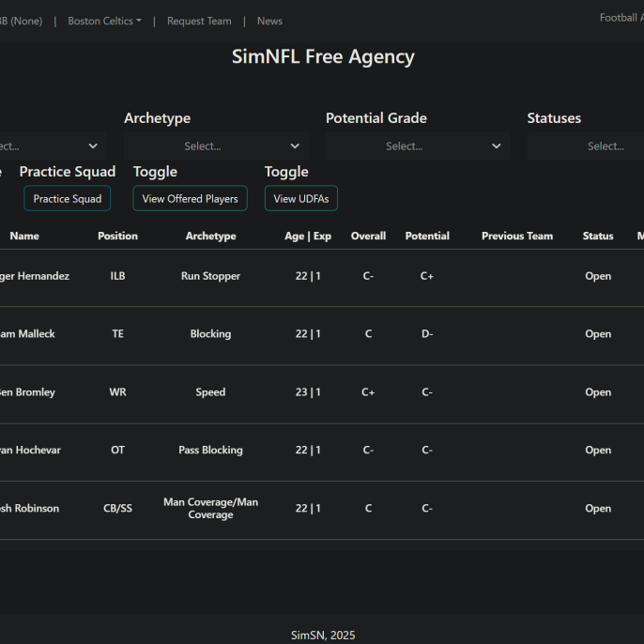Click the Previous Team column header
Image resolution: width=644 pixels, height=644 pixels.
[517, 236]
